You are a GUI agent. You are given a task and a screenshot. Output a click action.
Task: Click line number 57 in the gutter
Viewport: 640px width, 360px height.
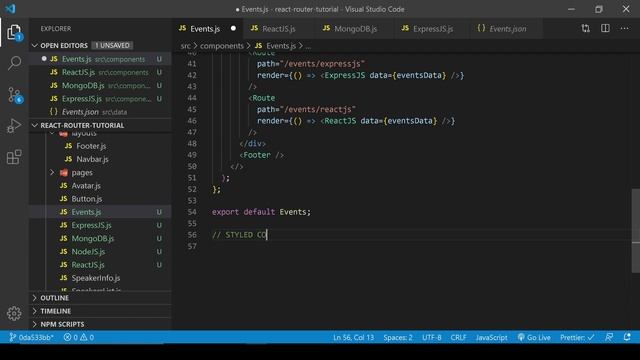[x=192, y=246]
